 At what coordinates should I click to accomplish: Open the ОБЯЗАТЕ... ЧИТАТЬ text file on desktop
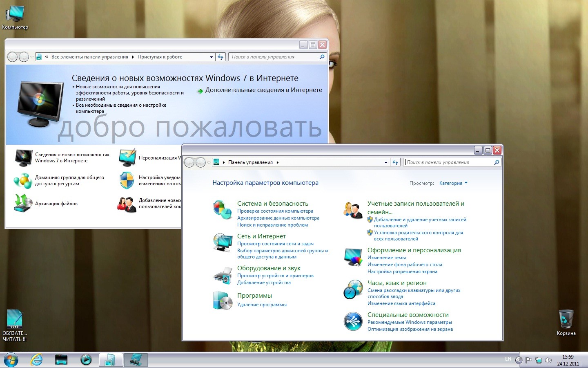[15, 325]
